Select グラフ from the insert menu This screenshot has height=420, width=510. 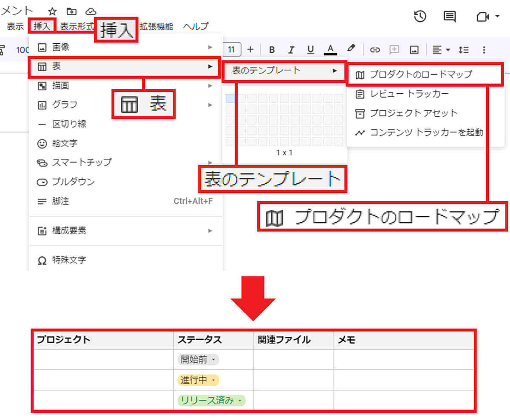125,105
